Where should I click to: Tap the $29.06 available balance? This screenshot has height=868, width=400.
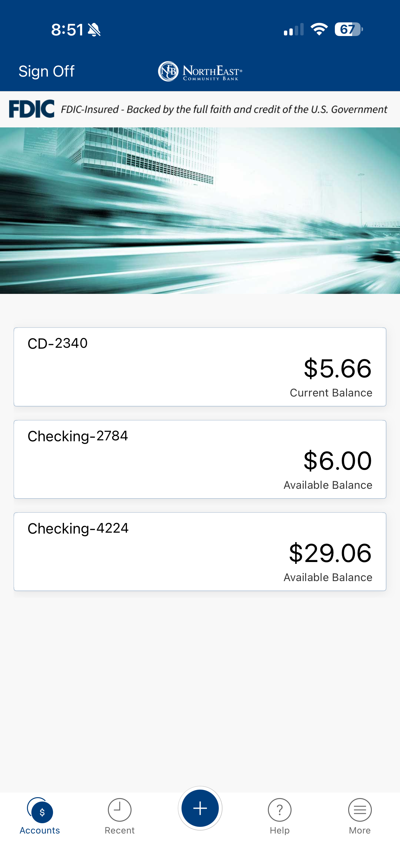click(x=330, y=553)
